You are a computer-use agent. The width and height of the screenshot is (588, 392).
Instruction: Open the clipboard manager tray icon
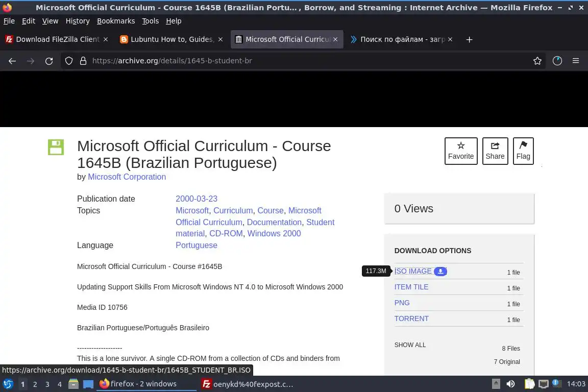[529, 384]
